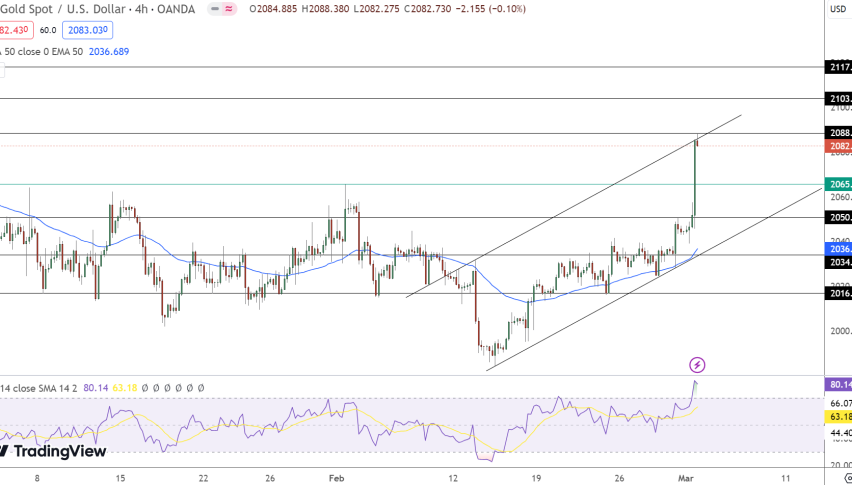Click the high price value H2088.380
The height and width of the screenshot is (485, 852).
click(x=325, y=9)
